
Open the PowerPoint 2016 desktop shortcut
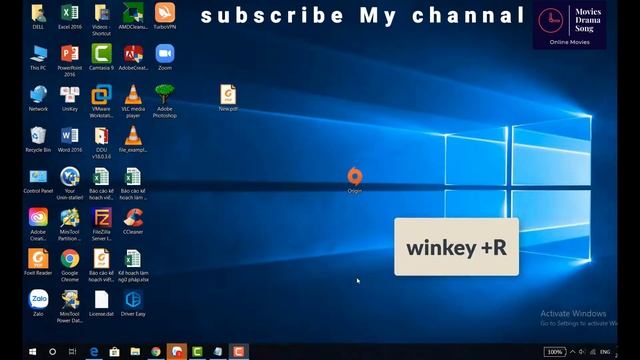(x=70, y=61)
